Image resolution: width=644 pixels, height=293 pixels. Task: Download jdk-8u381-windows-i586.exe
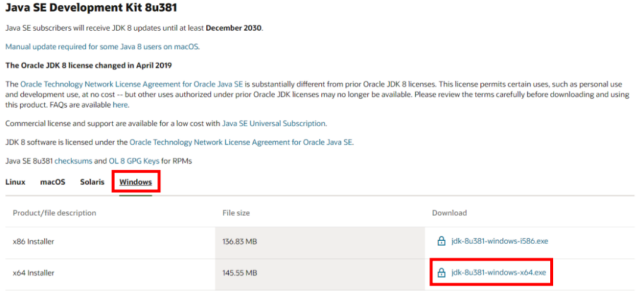(x=499, y=241)
